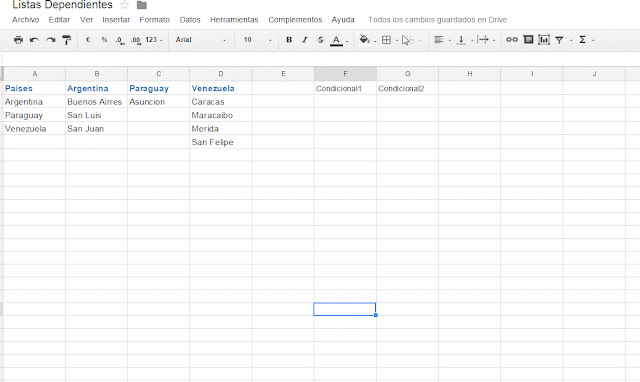Open the functions Σ menu

tap(582, 40)
